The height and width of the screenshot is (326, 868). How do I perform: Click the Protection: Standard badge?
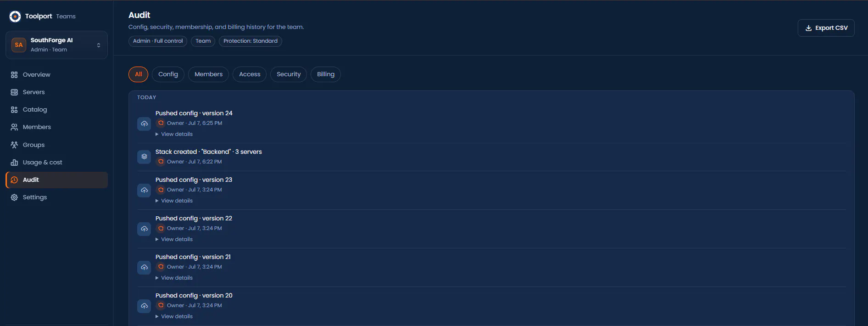pyautogui.click(x=250, y=41)
